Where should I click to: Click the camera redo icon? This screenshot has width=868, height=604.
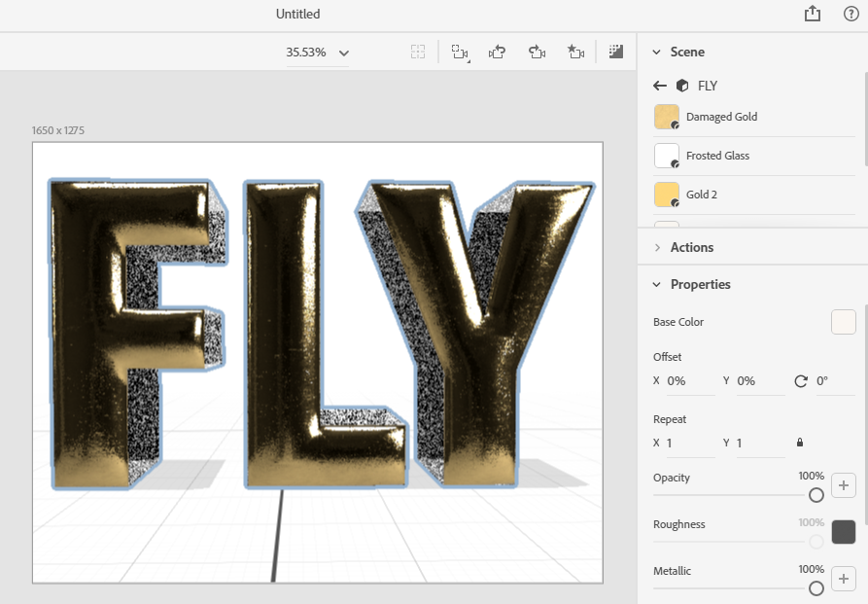537,53
